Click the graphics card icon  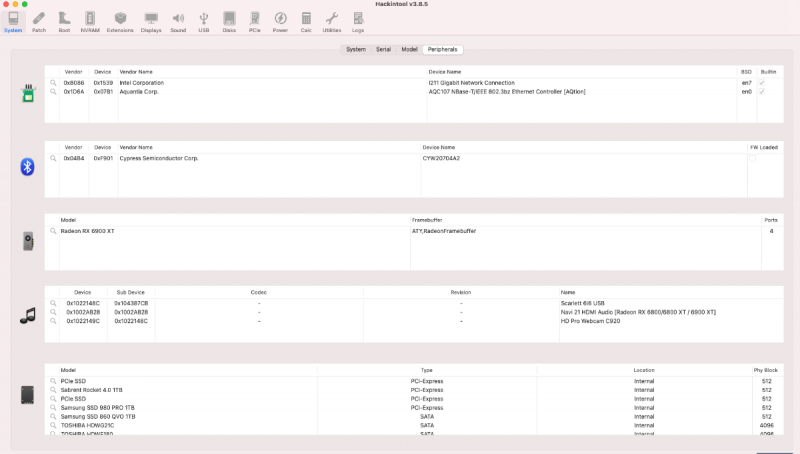click(x=28, y=241)
